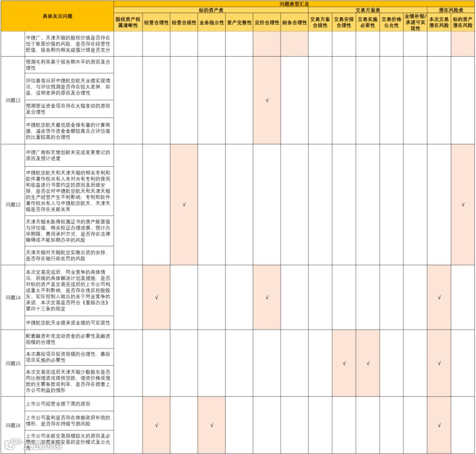Select the 标的资产类 group header
This screenshot has height=454, width=476.
(x=211, y=10)
